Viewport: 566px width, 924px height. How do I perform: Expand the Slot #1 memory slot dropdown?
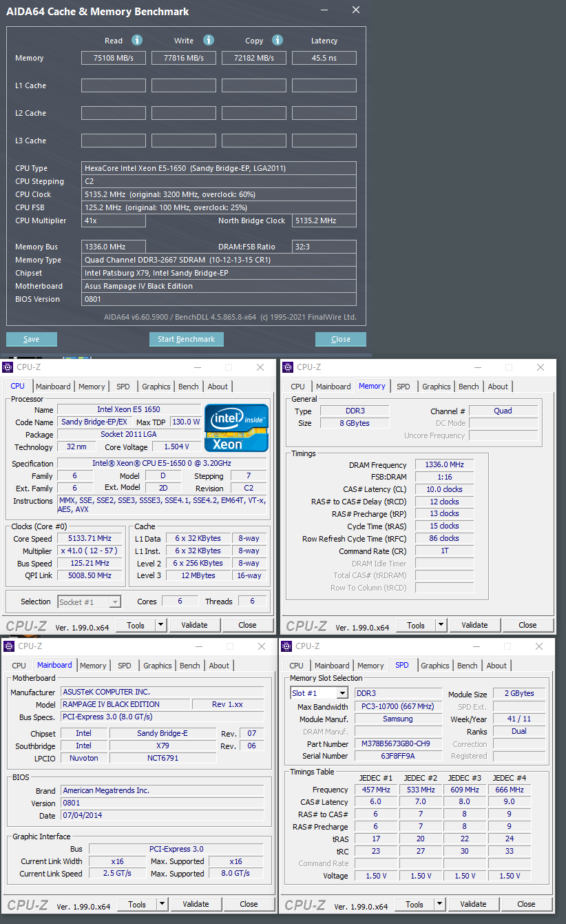click(342, 693)
